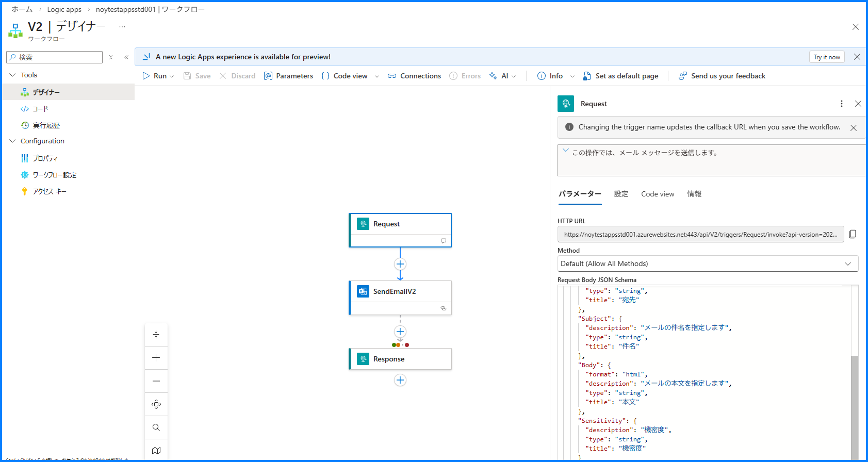The image size is (868, 462).
Task: Go to Logic apps breadcrumb
Action: [x=64, y=9]
